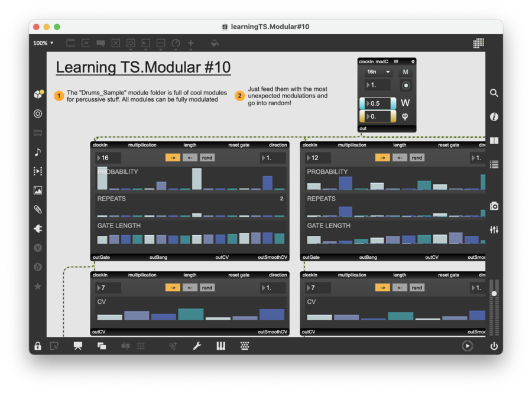The width and height of the screenshot is (532, 393).
Task: Open the reference book icon in right sidebar
Action: coord(494,141)
